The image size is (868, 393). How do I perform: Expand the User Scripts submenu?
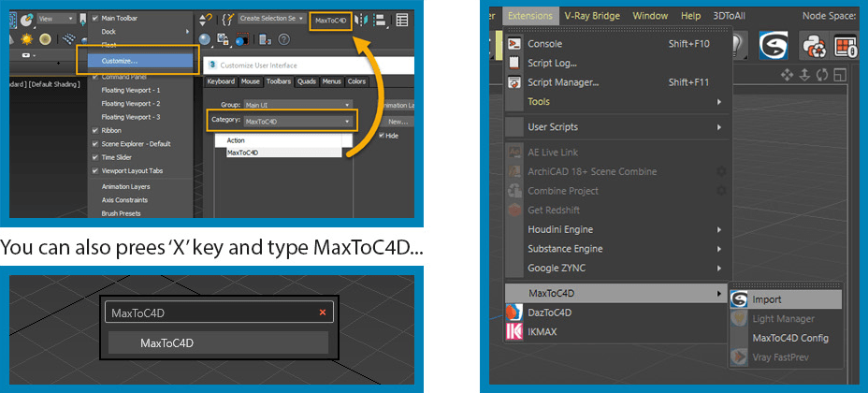click(617, 127)
